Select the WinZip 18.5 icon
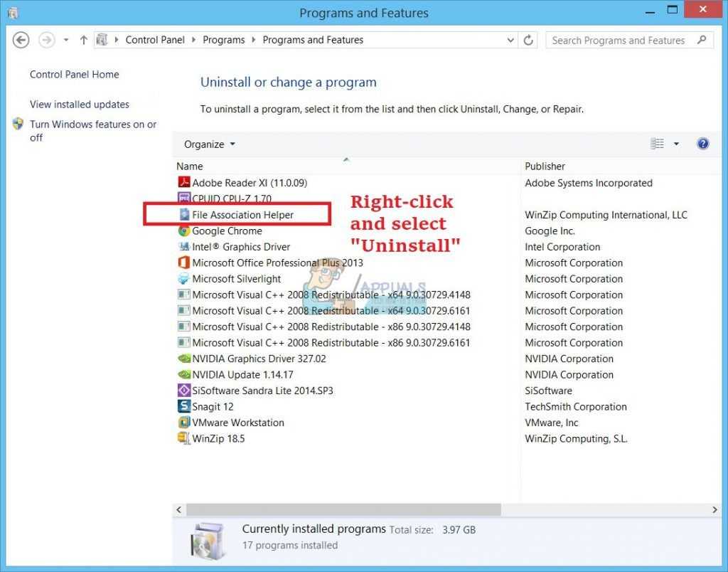This screenshot has width=728, height=572. (x=184, y=439)
